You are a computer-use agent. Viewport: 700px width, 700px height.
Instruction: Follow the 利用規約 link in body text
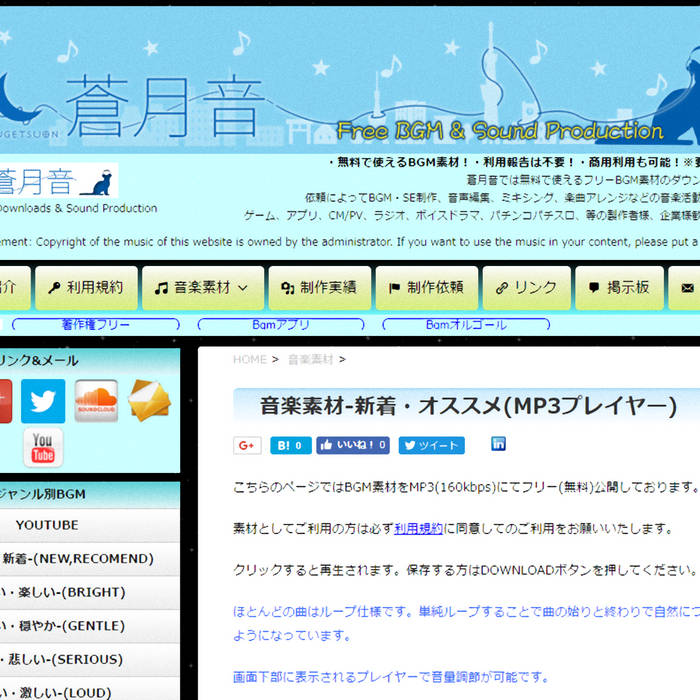418,528
